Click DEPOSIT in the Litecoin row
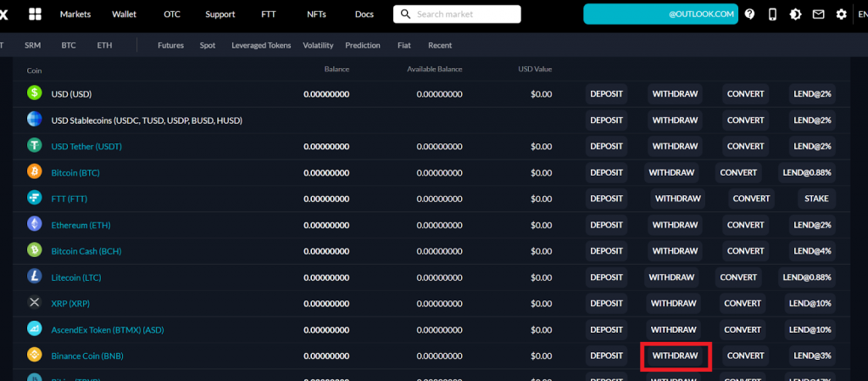 (x=607, y=277)
